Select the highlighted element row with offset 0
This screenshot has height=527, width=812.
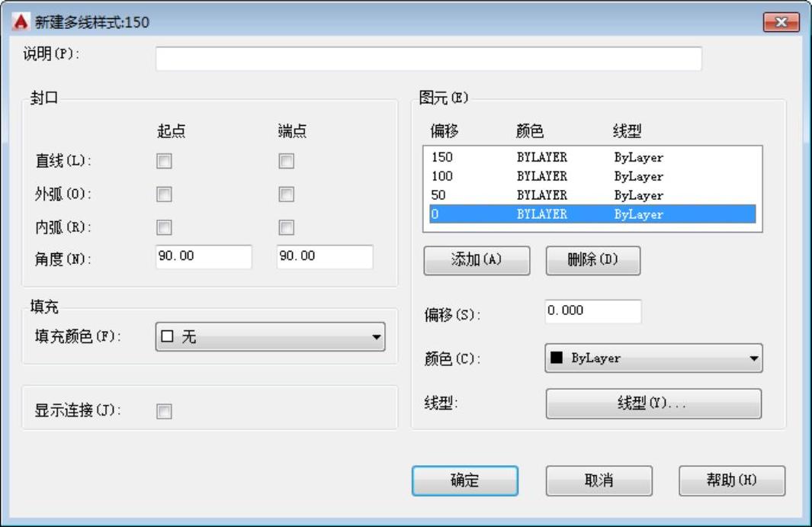point(592,214)
